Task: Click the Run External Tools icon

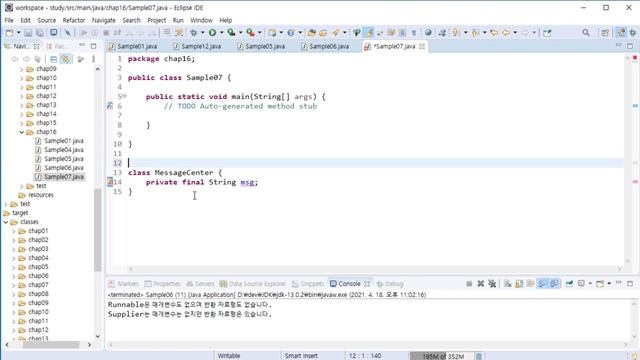Action: click(x=251, y=33)
